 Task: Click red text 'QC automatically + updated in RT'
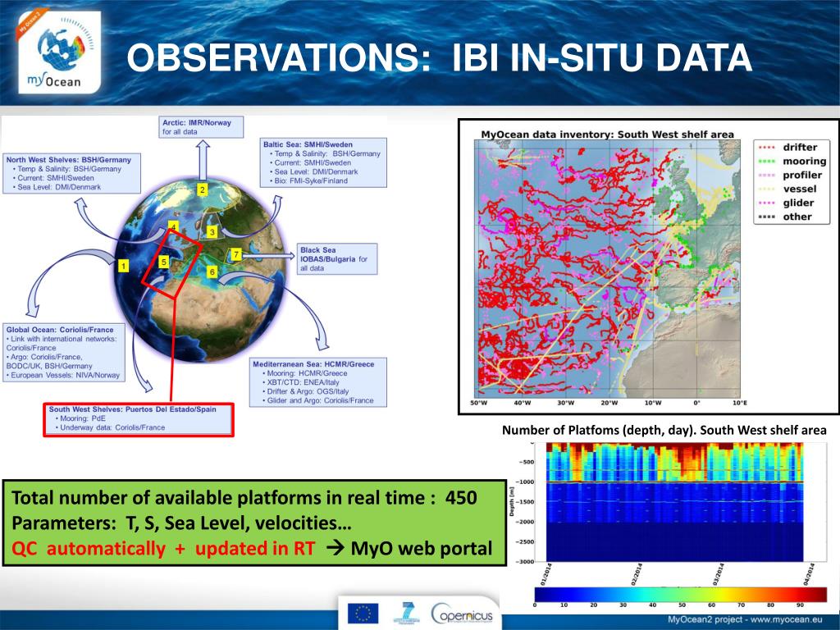click(163, 549)
